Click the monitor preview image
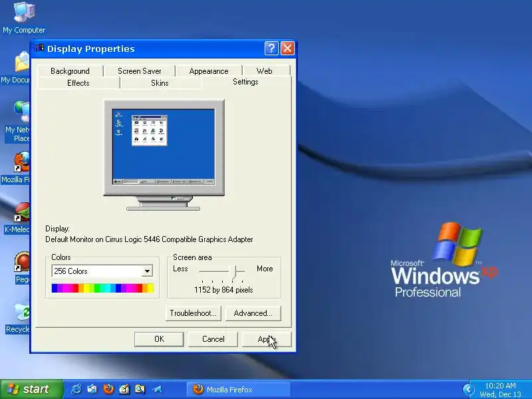The width and height of the screenshot is (532, 399). (164, 155)
